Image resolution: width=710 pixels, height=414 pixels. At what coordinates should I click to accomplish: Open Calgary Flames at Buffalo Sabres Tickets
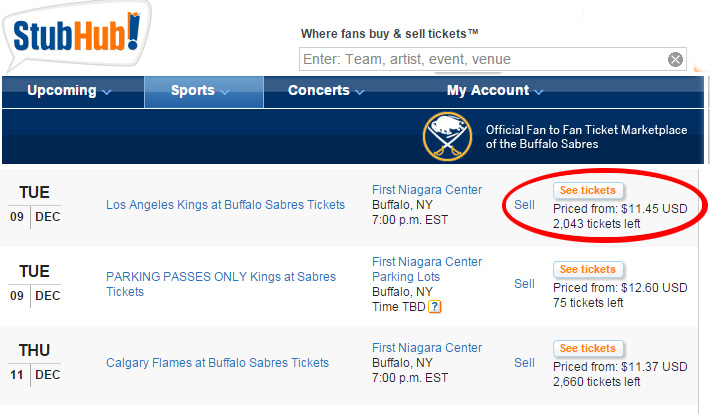(217, 363)
